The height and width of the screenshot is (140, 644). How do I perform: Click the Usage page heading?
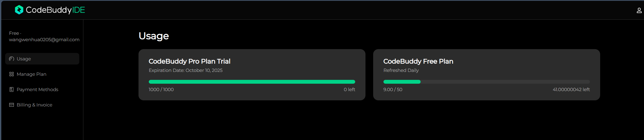coord(154,36)
